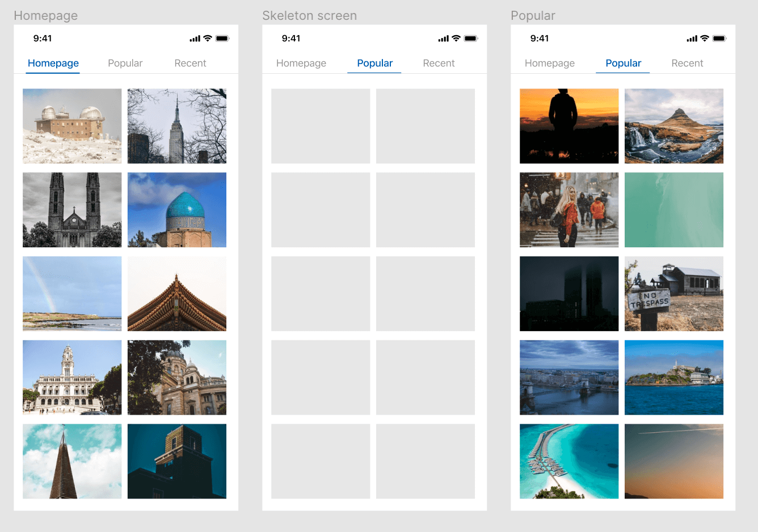758x532 pixels.
Task: Select the Homepage tab in the Skeleton screen
Action: (301, 63)
